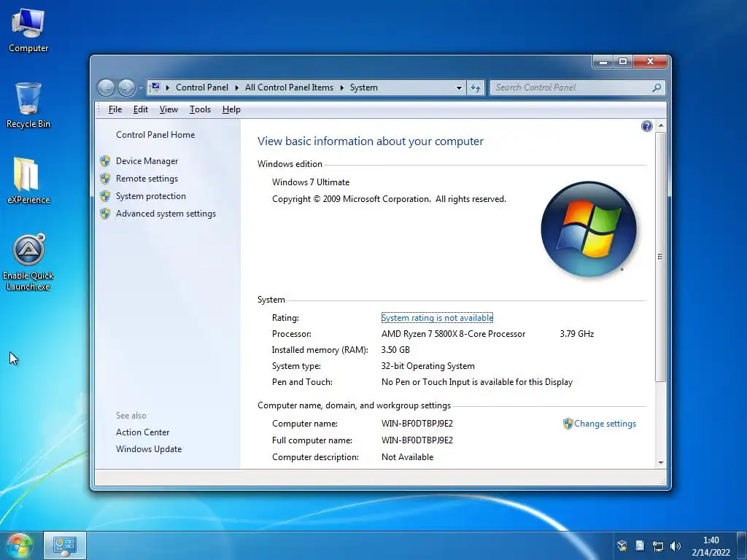
Task: Open the File menu
Action: coord(115,109)
